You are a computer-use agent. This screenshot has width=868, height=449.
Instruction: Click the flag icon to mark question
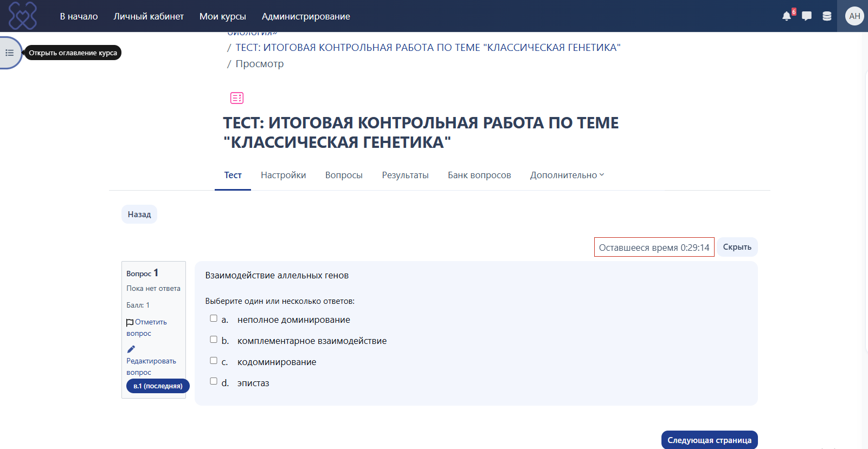tap(130, 323)
